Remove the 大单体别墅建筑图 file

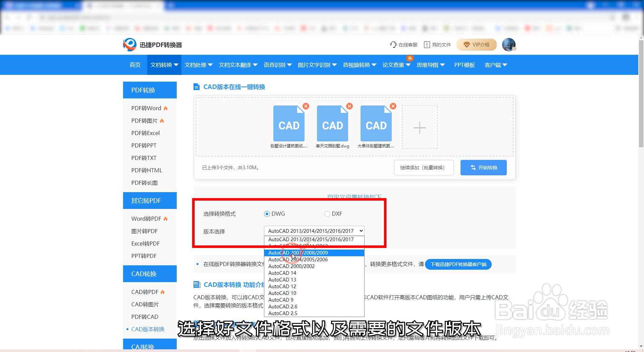click(x=393, y=106)
